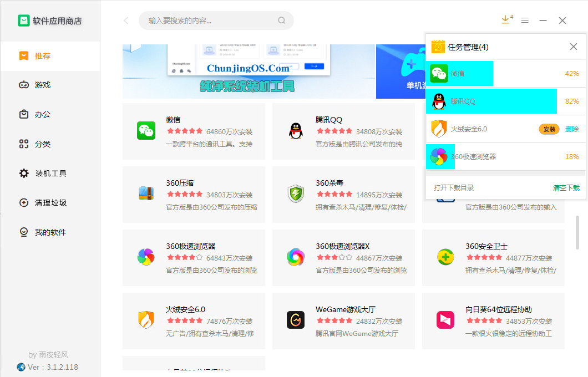Open the 360压缩 title
The height and width of the screenshot is (377, 588).
180,184
